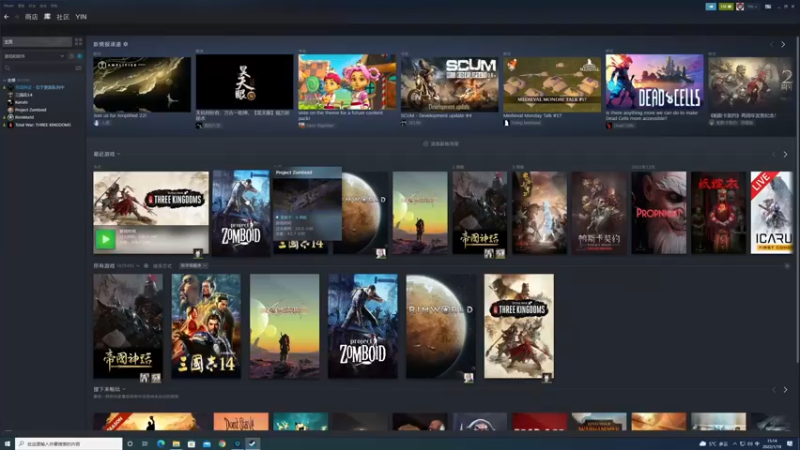
Task: Expand the games and software filter dropdown
Action: [34, 56]
